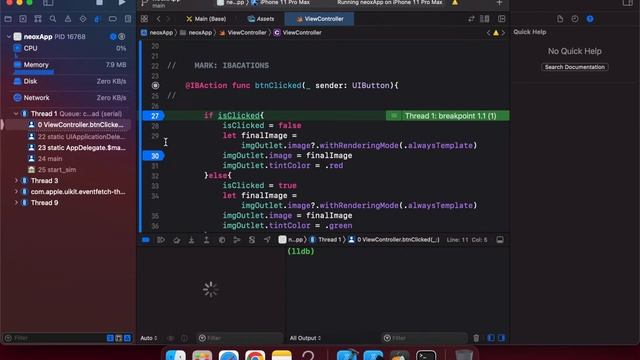The image size is (640, 360).
Task: Toggle the editor split layout button
Action: (485, 19)
